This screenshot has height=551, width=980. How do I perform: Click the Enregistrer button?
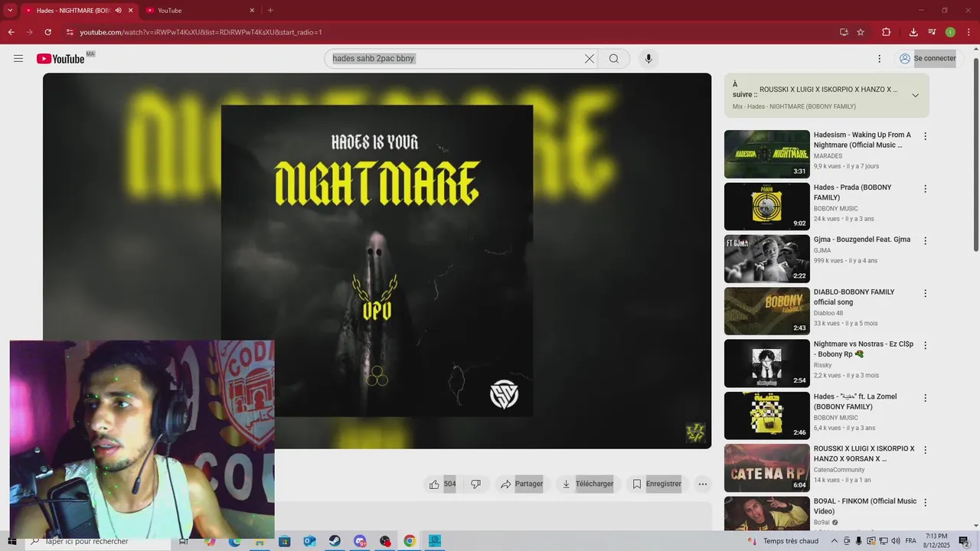pyautogui.click(x=657, y=484)
